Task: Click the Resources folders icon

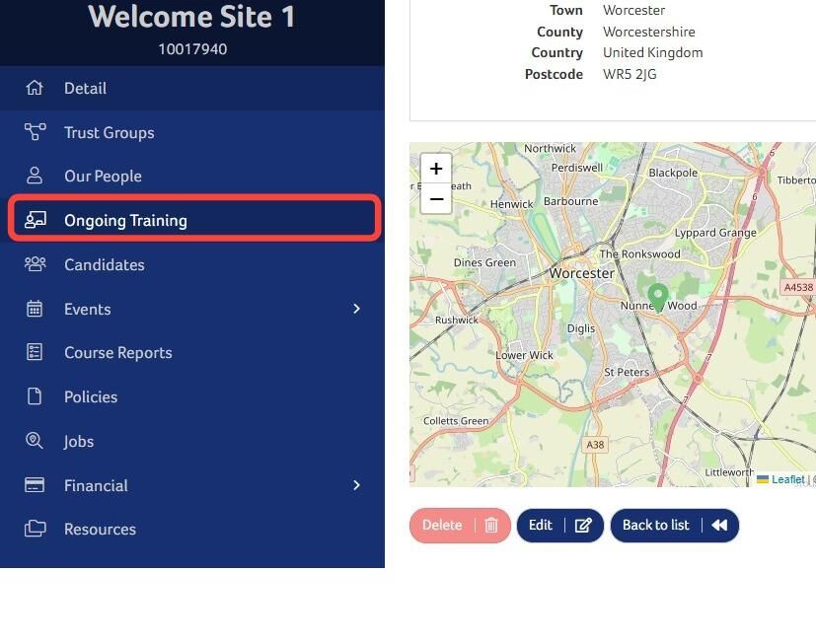Action: click(35, 529)
